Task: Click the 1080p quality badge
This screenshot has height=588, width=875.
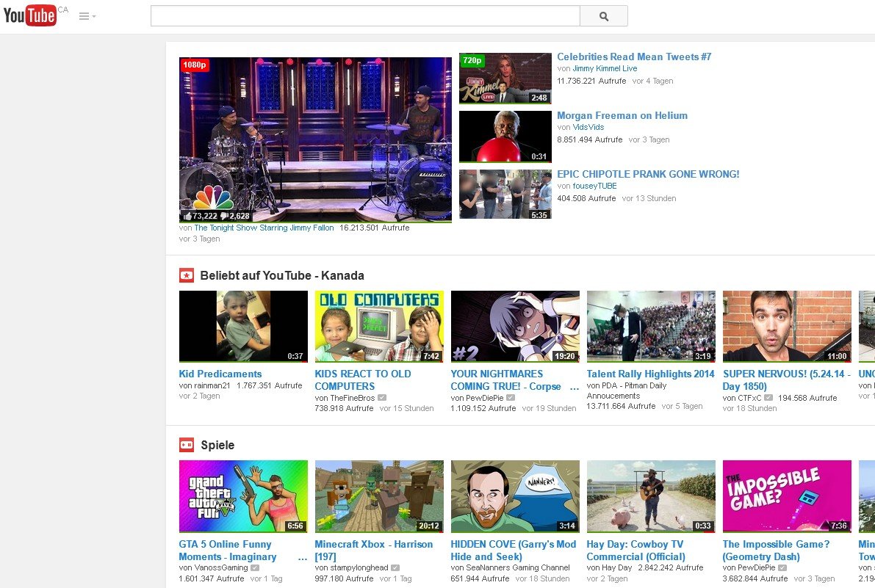Action: tap(195, 65)
